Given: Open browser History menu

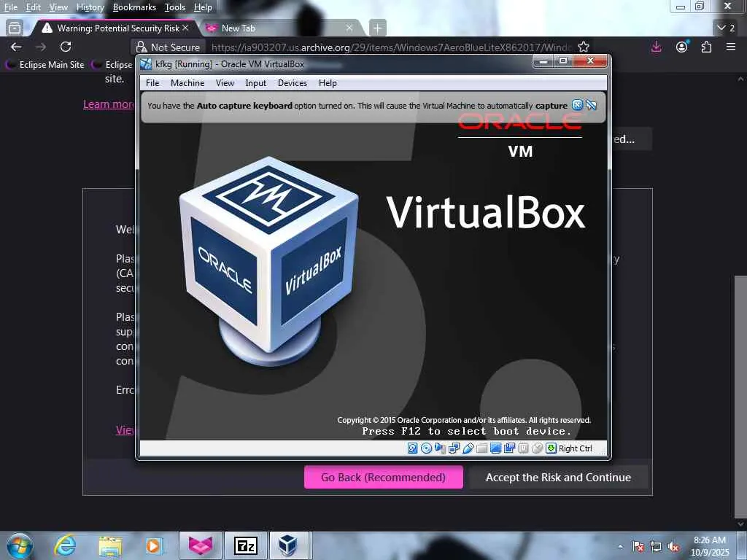Looking at the screenshot, I should (x=90, y=7).
